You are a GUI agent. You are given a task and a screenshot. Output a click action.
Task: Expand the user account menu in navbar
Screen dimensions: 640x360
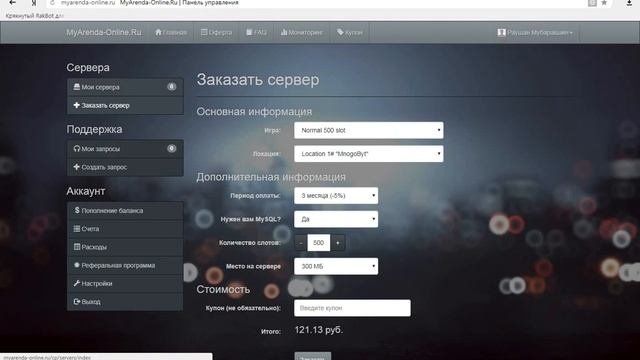(535, 32)
